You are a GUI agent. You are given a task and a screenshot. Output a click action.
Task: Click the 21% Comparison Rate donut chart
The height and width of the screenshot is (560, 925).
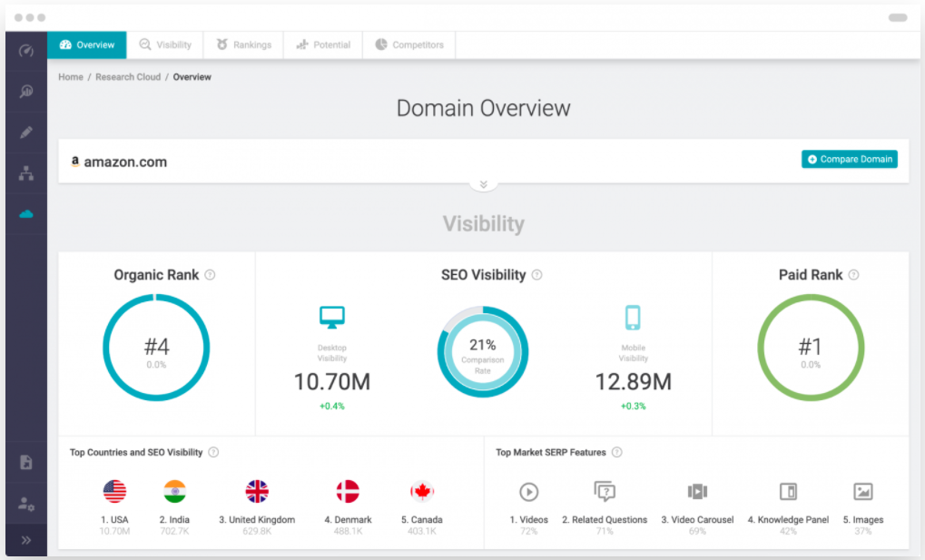[x=483, y=352]
